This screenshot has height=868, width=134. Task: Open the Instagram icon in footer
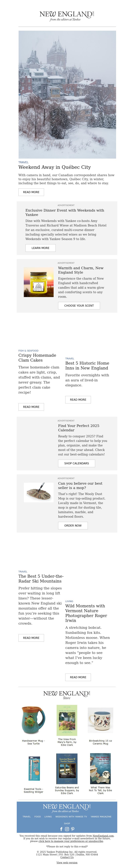click(x=67, y=829)
